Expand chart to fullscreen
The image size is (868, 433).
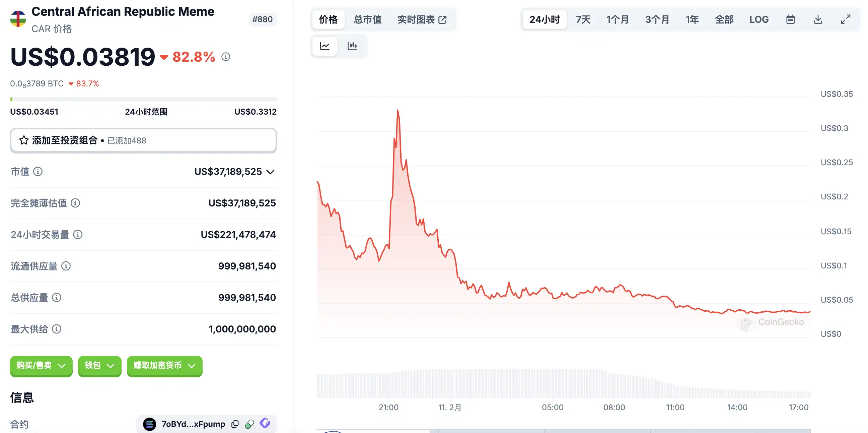click(845, 19)
